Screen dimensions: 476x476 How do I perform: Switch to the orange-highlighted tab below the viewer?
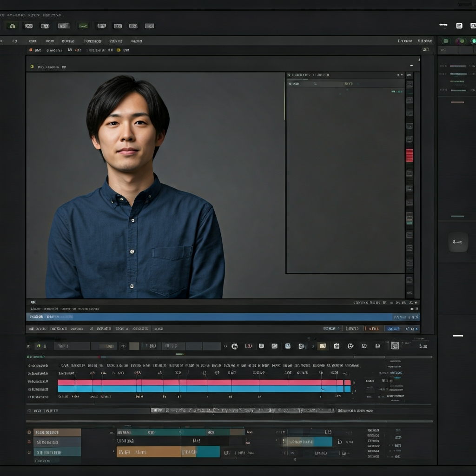pyautogui.click(x=373, y=329)
